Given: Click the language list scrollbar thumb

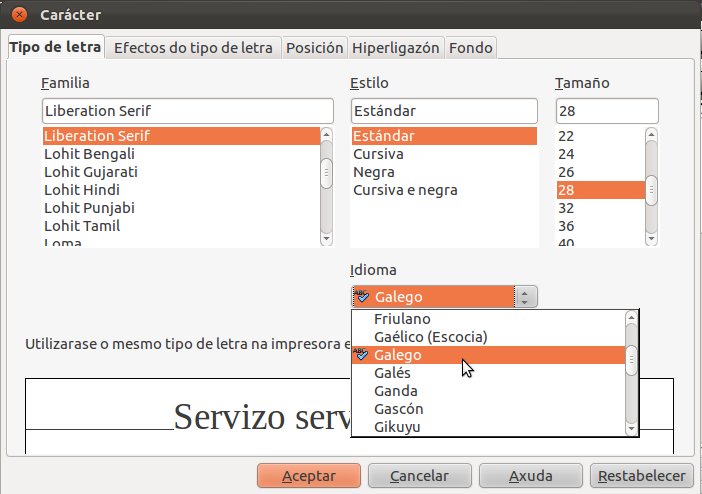Looking at the screenshot, I should click(631, 360).
